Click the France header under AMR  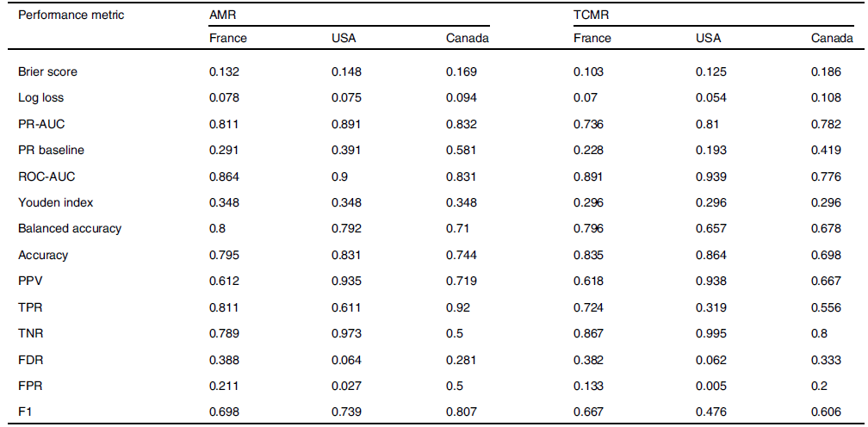point(228,38)
